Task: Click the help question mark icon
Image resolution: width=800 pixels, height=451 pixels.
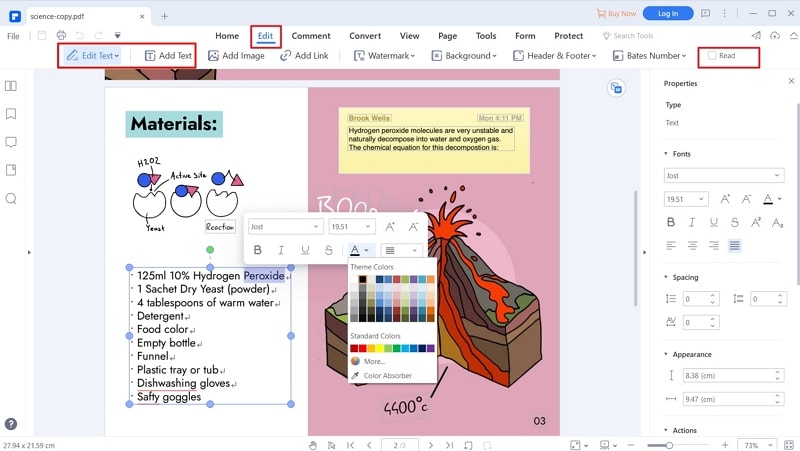Action: click(x=11, y=424)
